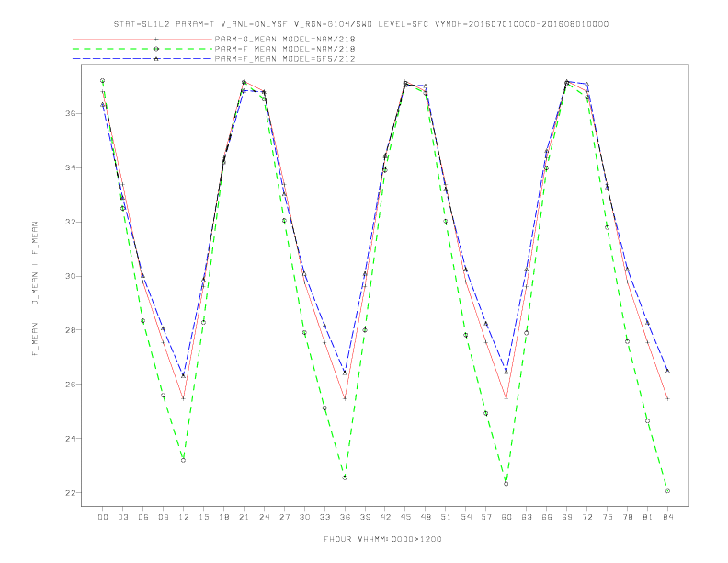728x563 pixels.
Task: Click x-axis tick label 81
Action: pos(648,517)
